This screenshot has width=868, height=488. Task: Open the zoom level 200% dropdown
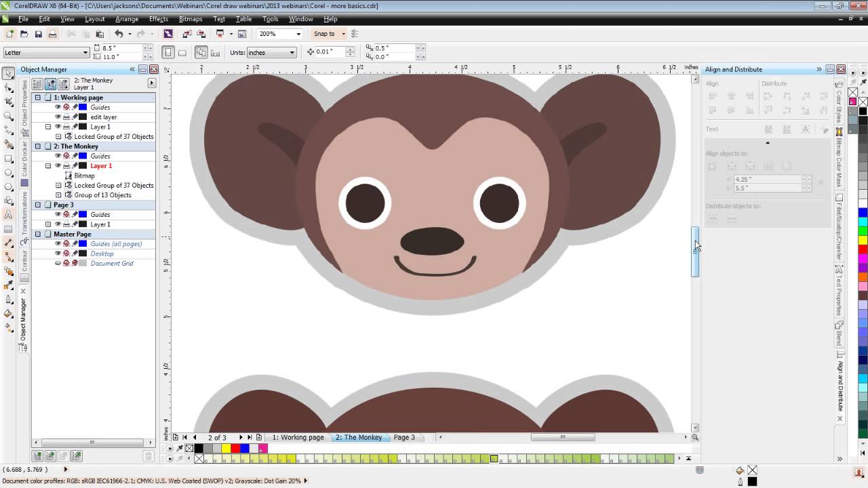pos(299,34)
